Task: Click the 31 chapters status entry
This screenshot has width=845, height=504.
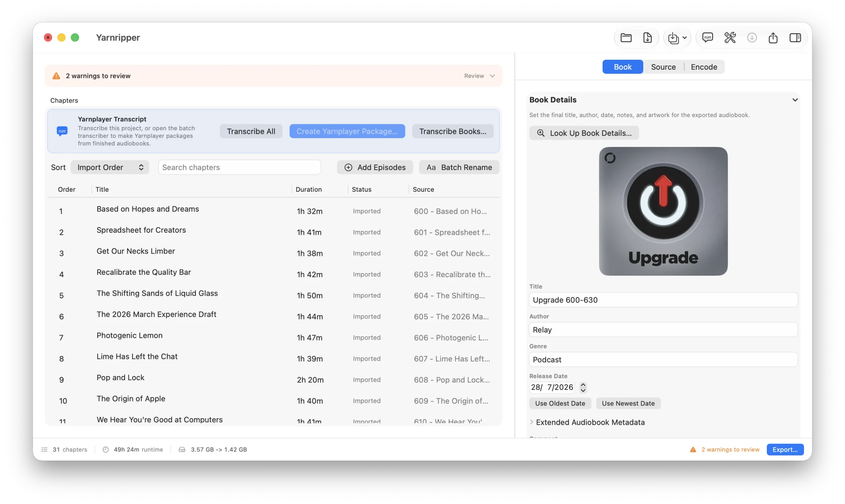Action: tap(65, 449)
